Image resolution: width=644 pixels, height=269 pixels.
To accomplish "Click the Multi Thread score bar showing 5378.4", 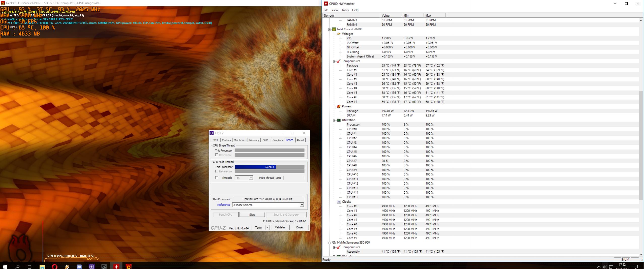I will (269, 167).
